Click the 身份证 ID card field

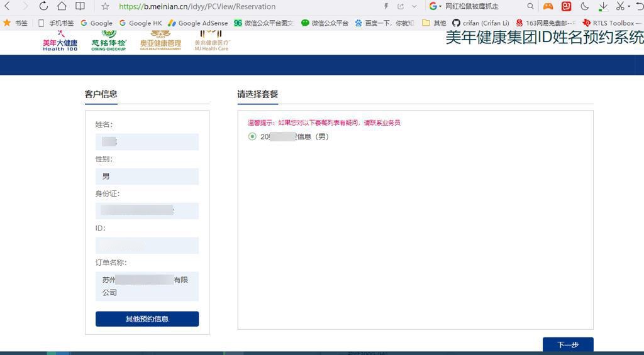tap(147, 210)
